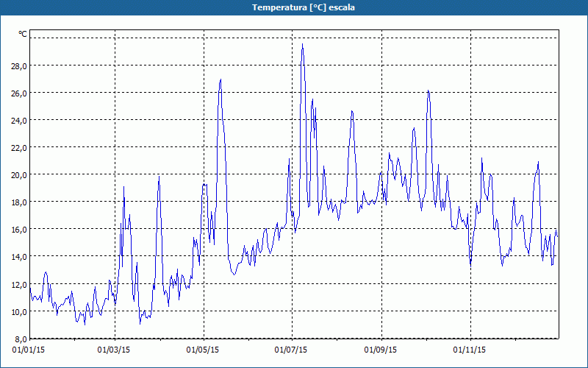Select the 8,0 y-axis label
The image size is (588, 368).
click(21, 339)
